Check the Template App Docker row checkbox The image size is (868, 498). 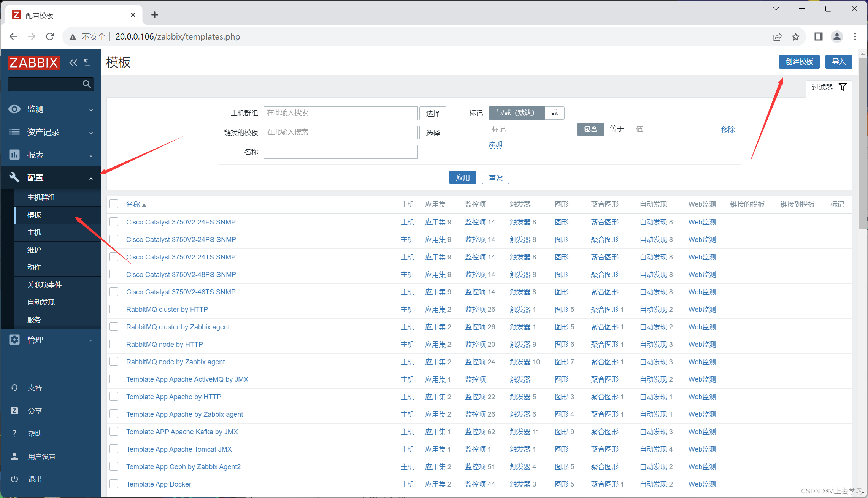pyautogui.click(x=114, y=484)
